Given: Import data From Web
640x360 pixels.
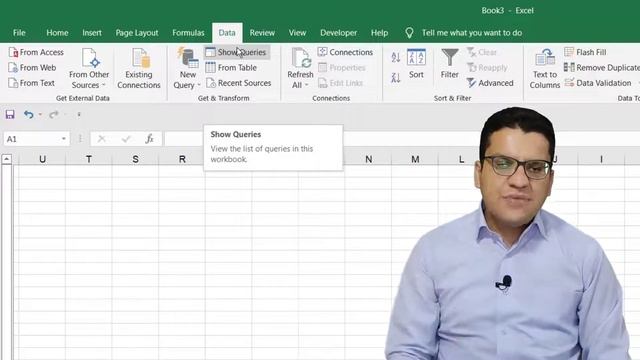Looking at the screenshot, I should pyautogui.click(x=32, y=68).
